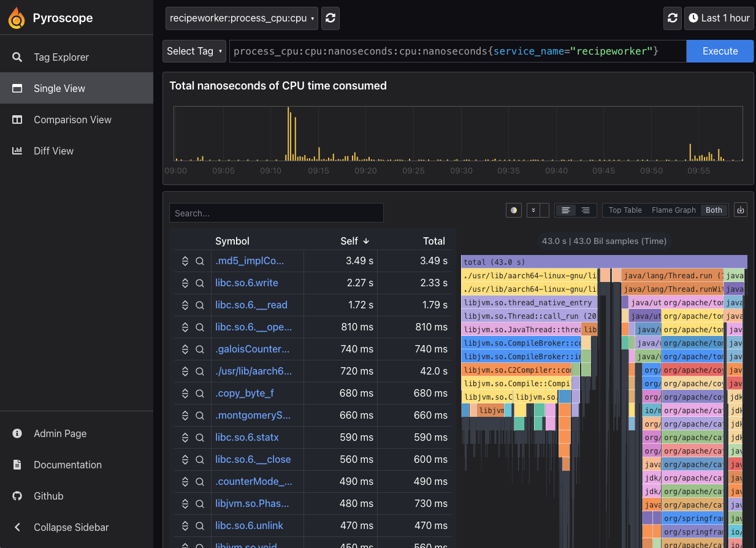
Task: Open the Select Tag dropdown
Action: pyautogui.click(x=194, y=51)
